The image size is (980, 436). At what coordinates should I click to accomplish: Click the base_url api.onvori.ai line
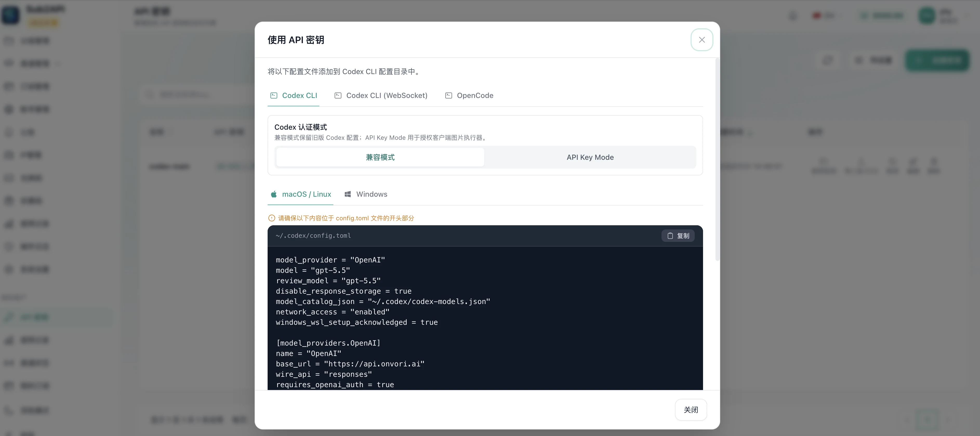[x=350, y=364]
